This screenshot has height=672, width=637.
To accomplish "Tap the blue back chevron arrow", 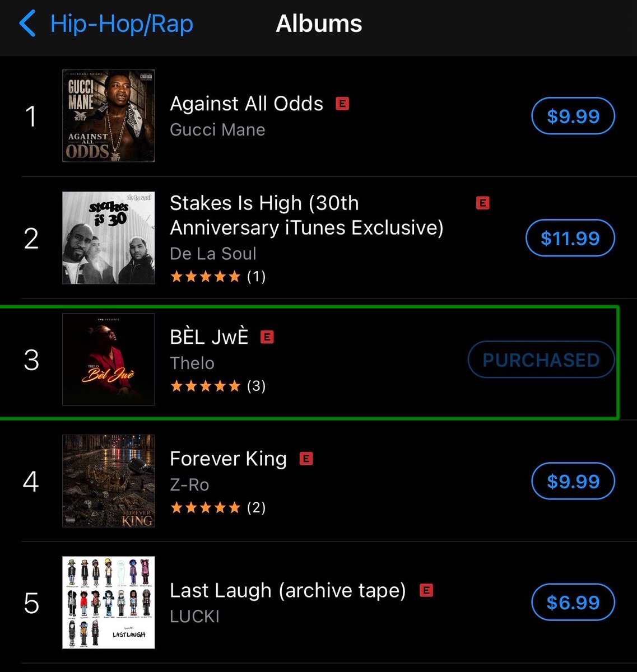I will [x=27, y=24].
